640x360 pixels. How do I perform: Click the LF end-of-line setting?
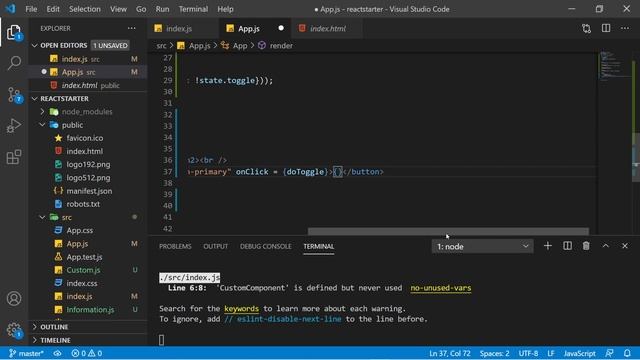pyautogui.click(x=551, y=353)
